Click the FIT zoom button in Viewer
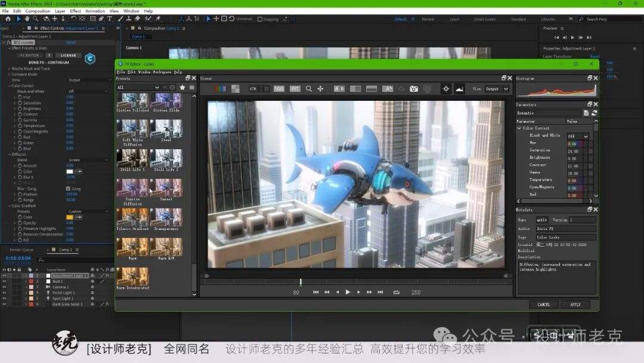Image resolution: width=644 pixels, height=363 pixels. point(295,89)
